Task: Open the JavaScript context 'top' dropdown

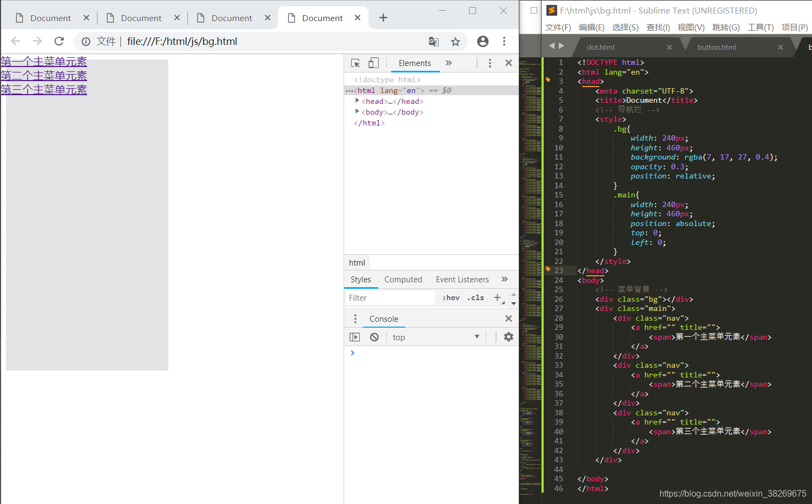Action: pos(436,337)
